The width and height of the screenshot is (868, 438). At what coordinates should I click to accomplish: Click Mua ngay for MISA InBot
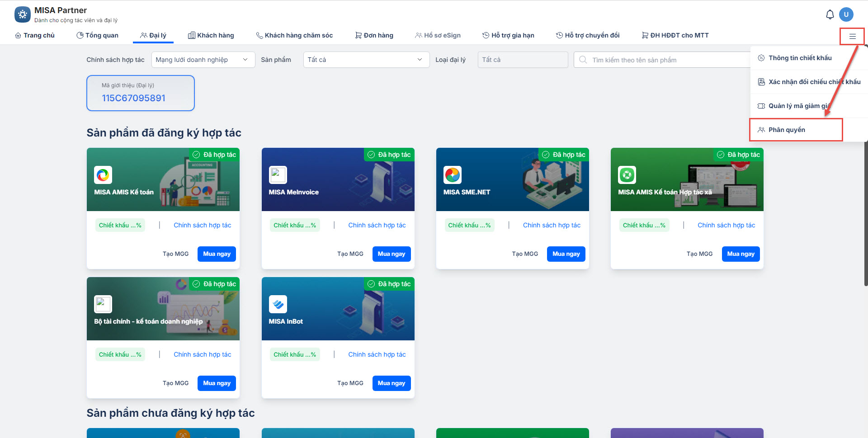[392, 383]
